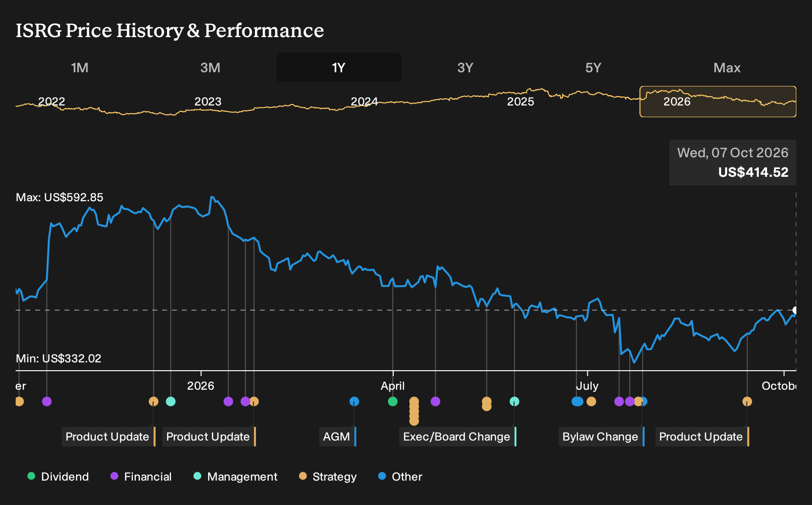Switch to the 3Y time range
Screen dimensions: 812x505
click(465, 67)
